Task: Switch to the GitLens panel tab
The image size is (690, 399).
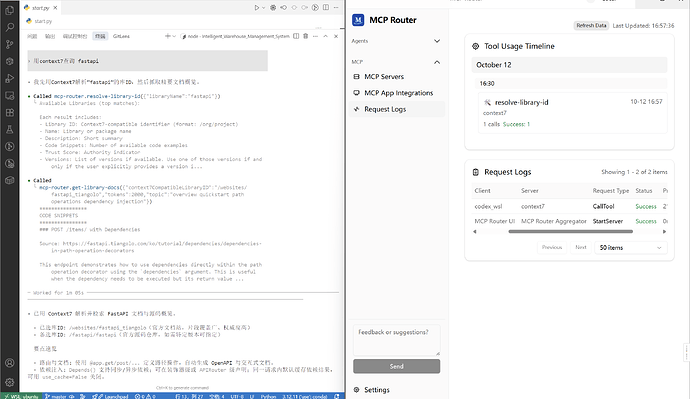Action: click(x=121, y=36)
